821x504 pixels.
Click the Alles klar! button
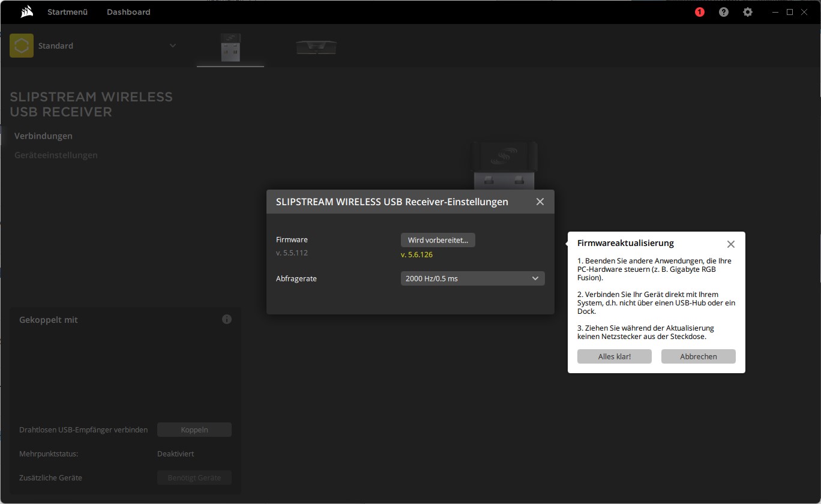[x=614, y=356]
